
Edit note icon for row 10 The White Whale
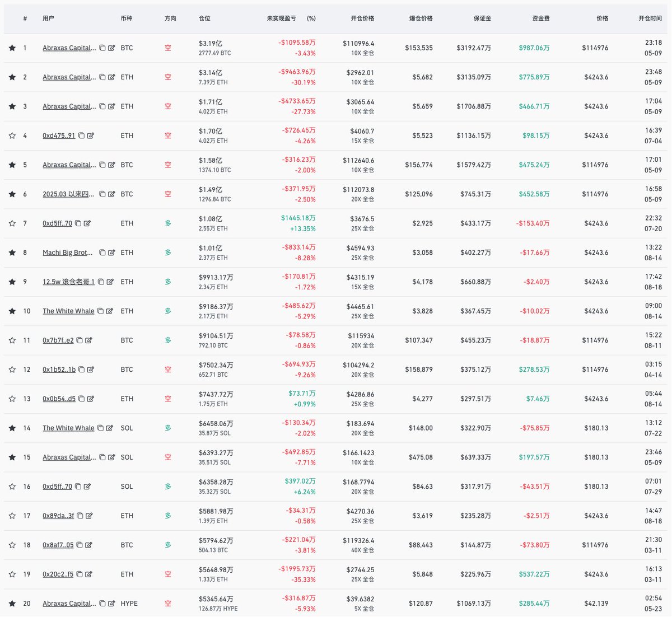pos(109,311)
